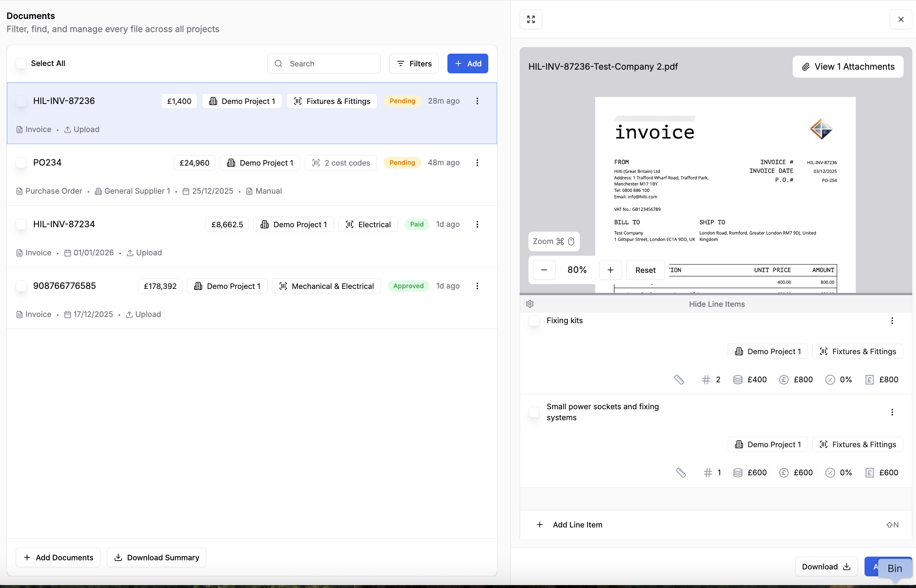Screen dimensions: 916x588
Task: Open the line items settings gear
Action: (530, 304)
